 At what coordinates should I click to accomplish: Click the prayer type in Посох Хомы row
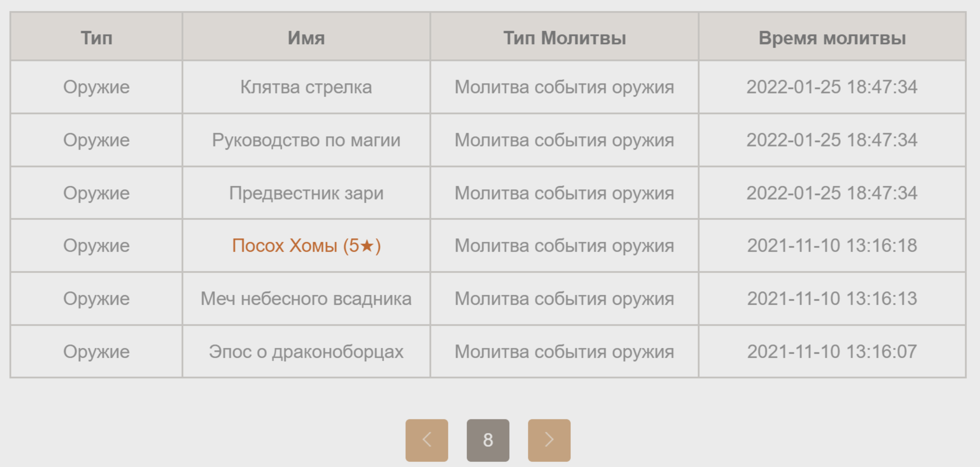pyautogui.click(x=564, y=246)
